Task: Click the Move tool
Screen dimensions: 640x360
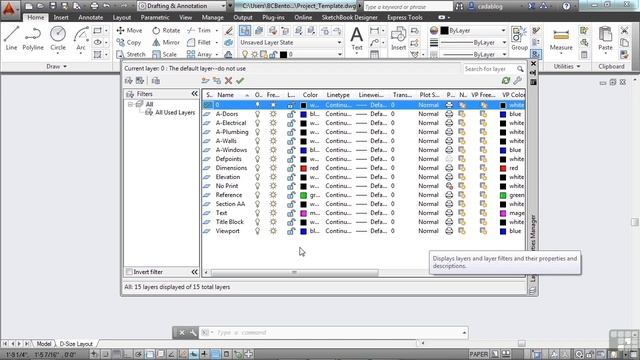Action: [x=129, y=30]
